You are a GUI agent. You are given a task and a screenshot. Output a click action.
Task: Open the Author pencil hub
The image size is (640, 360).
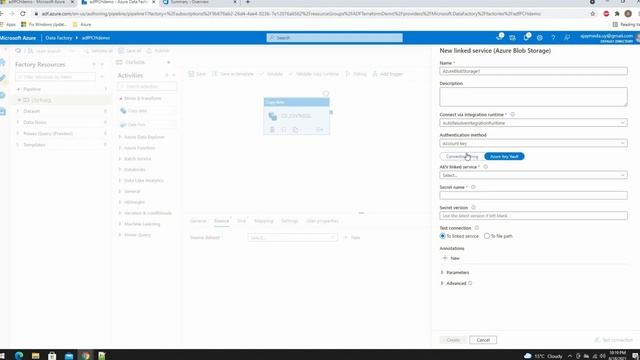coord(3,78)
